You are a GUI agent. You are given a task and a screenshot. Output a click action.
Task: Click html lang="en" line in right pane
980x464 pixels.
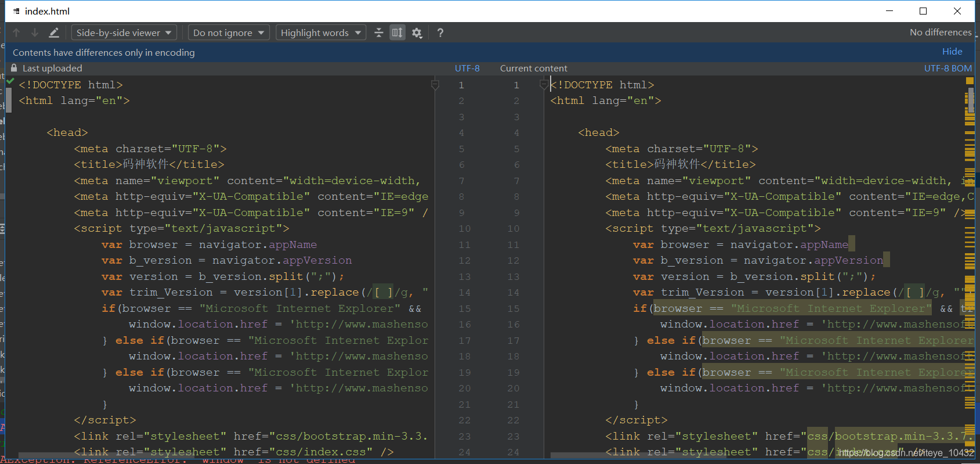coord(606,100)
